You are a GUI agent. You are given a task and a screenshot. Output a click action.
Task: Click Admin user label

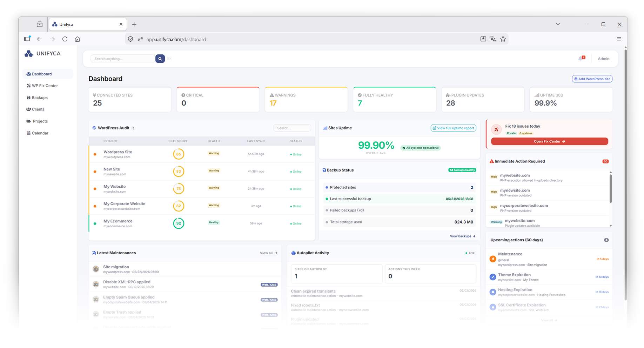[x=603, y=59]
